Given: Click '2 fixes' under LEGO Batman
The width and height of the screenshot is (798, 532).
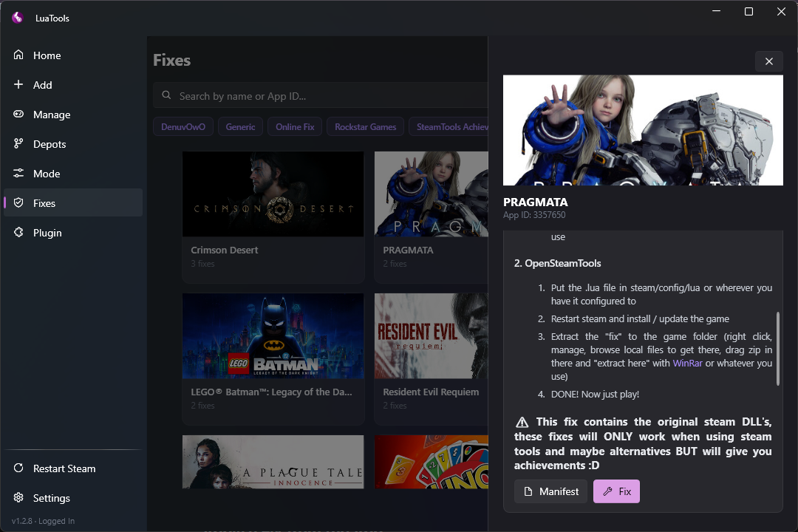Looking at the screenshot, I should coord(202,406).
